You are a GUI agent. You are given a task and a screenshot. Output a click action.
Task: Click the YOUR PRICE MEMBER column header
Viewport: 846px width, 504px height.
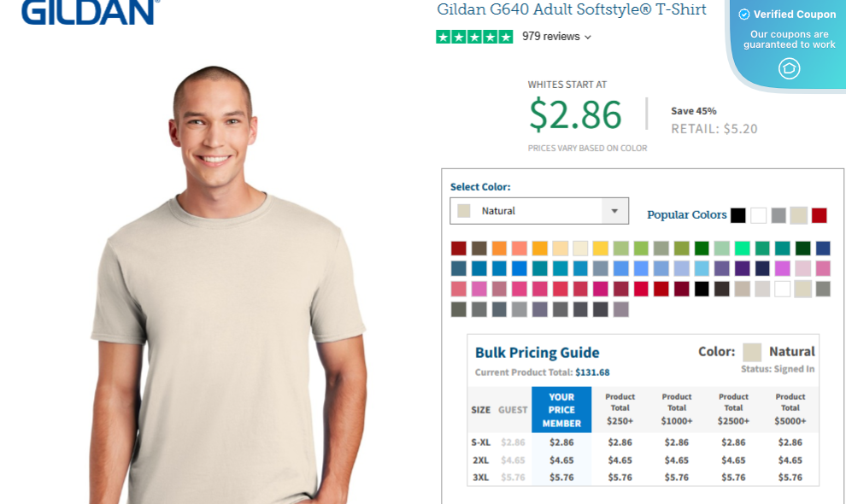(x=561, y=409)
